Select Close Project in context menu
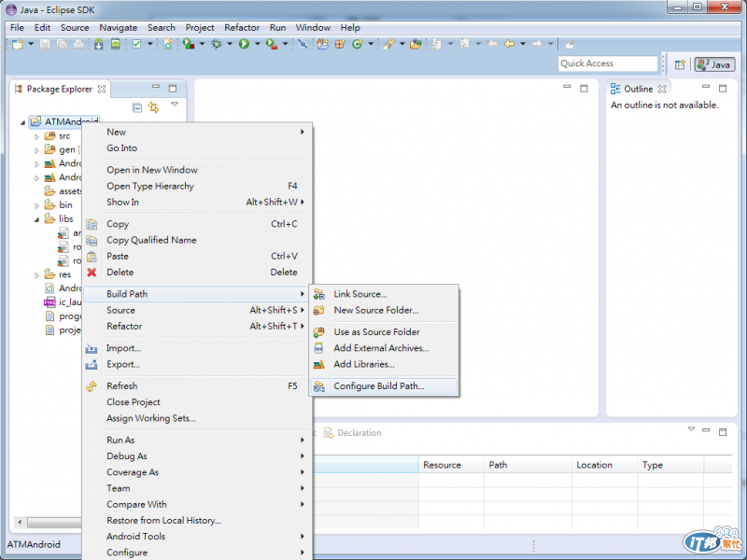Viewport: 747px width, 560px height. (198, 402)
